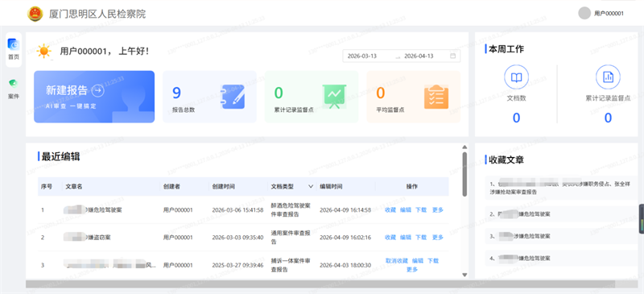This screenshot has width=644, height=294.
Task: Click the procuratorate emblem logo
Action: (35, 14)
